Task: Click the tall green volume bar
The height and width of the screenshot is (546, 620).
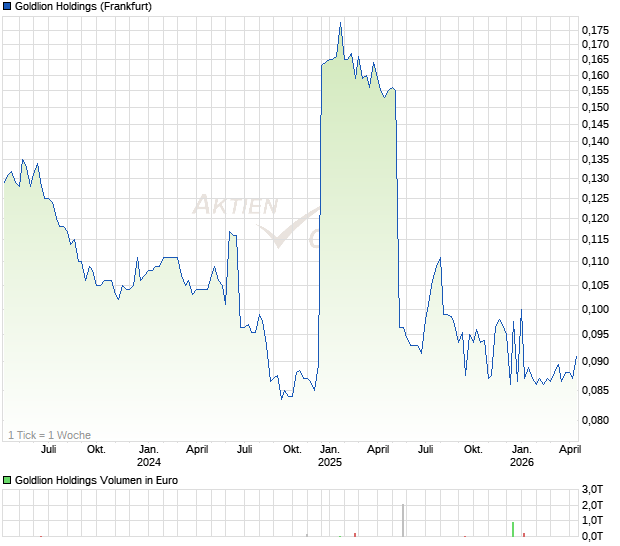Action: click(513, 529)
